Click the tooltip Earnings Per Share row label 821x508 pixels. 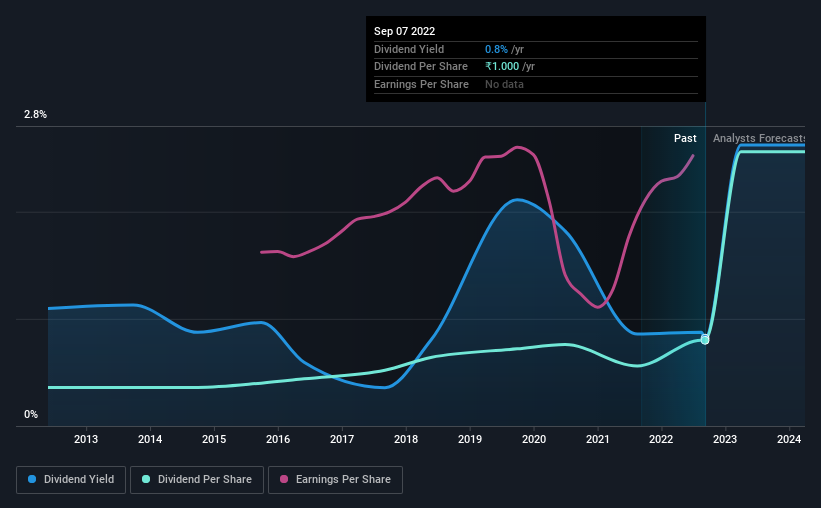[x=421, y=84]
